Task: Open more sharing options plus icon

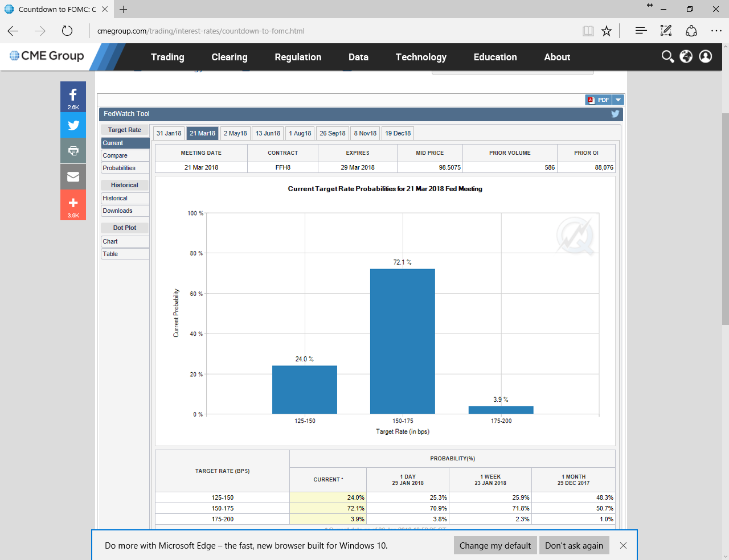Action: [x=73, y=204]
